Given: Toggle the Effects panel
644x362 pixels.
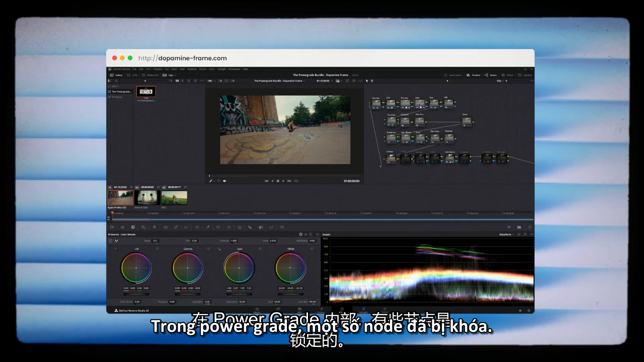Looking at the screenshot, I should pyautogui.click(x=507, y=75).
